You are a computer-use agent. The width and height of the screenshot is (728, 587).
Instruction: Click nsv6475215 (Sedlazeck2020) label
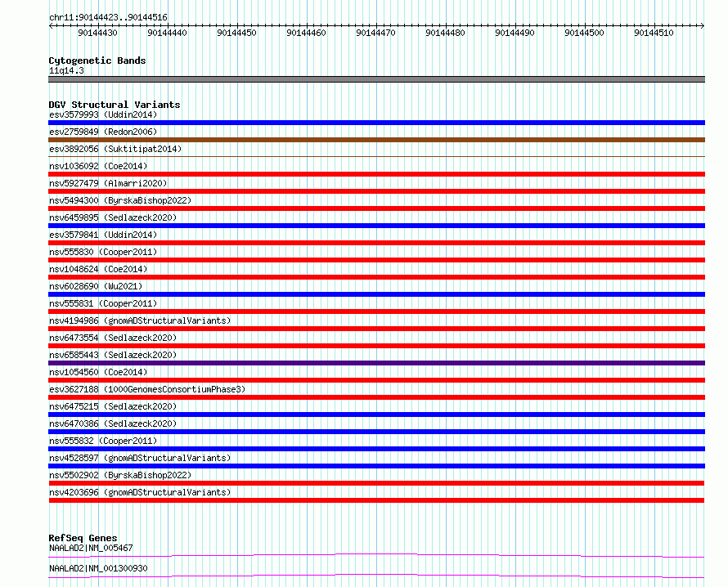tap(113, 406)
